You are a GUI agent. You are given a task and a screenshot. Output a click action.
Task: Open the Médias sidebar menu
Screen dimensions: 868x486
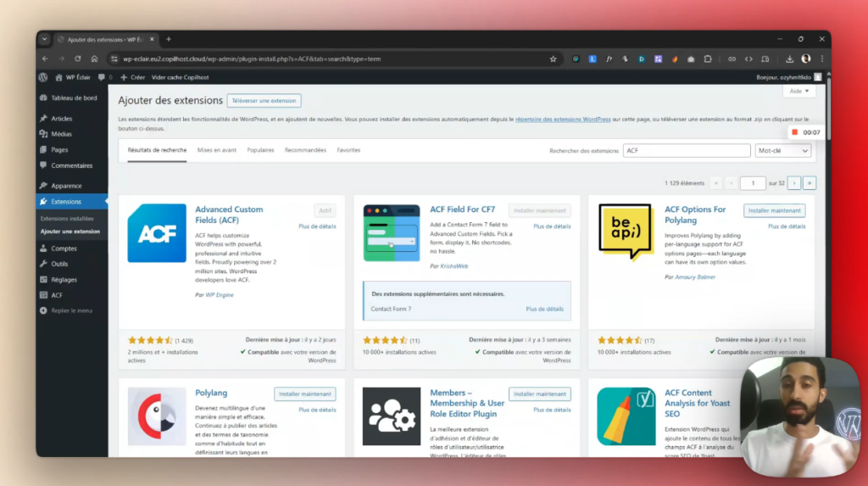point(61,134)
